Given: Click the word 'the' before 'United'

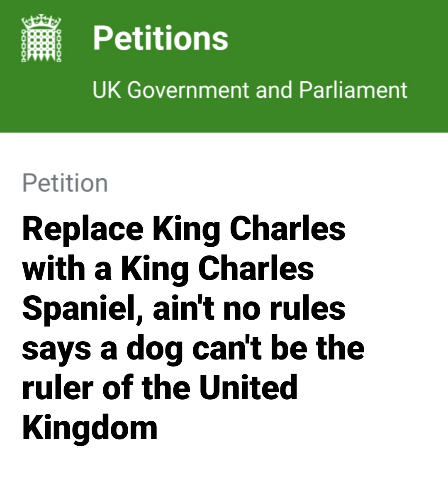Looking at the screenshot, I should [x=166, y=387].
